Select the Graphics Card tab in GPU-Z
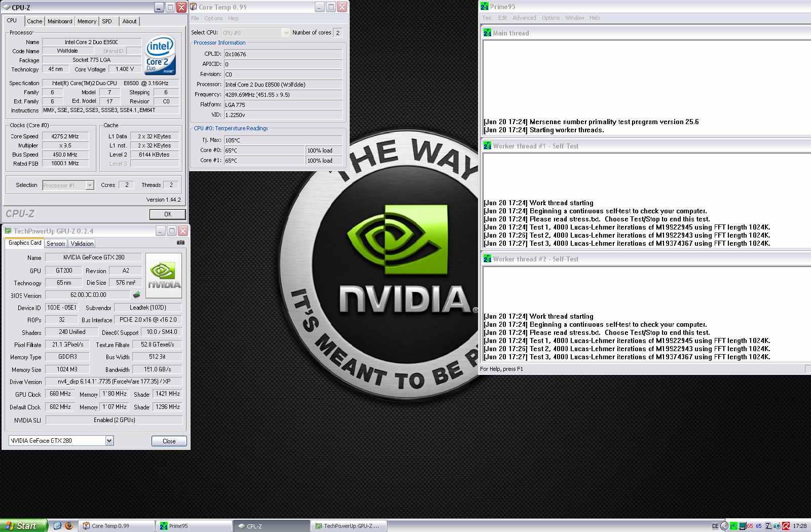 point(25,243)
